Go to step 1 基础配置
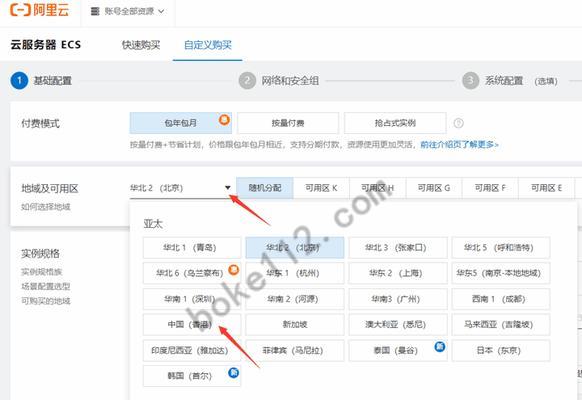This screenshot has width=582, height=400. (41, 81)
